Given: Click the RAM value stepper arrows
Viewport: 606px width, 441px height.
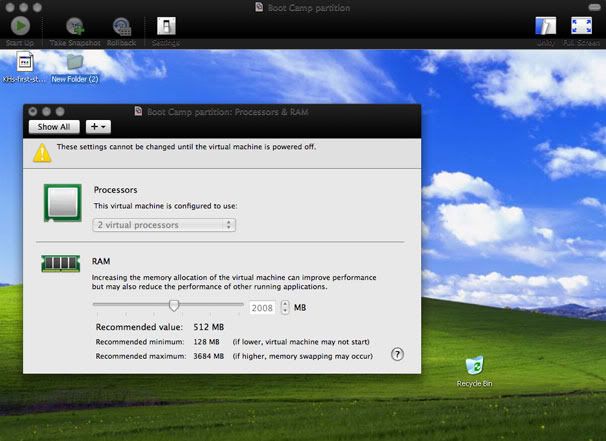Looking at the screenshot, I should click(285, 308).
